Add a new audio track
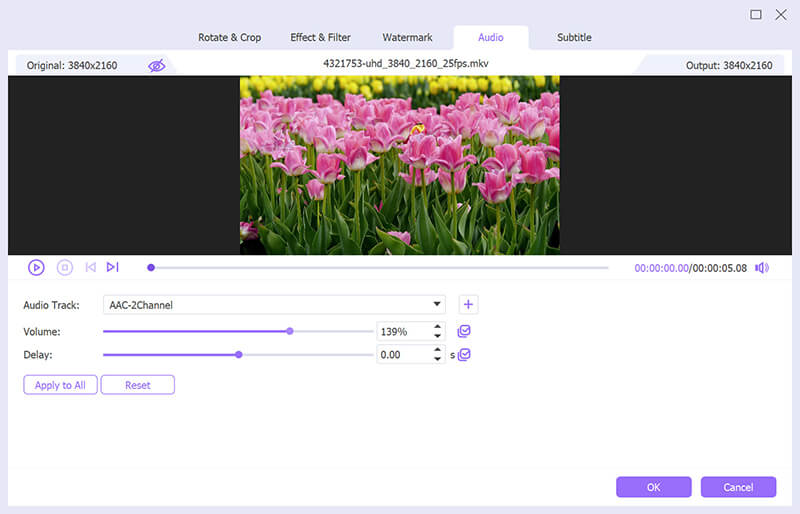This screenshot has height=514, width=800. pyautogui.click(x=468, y=305)
